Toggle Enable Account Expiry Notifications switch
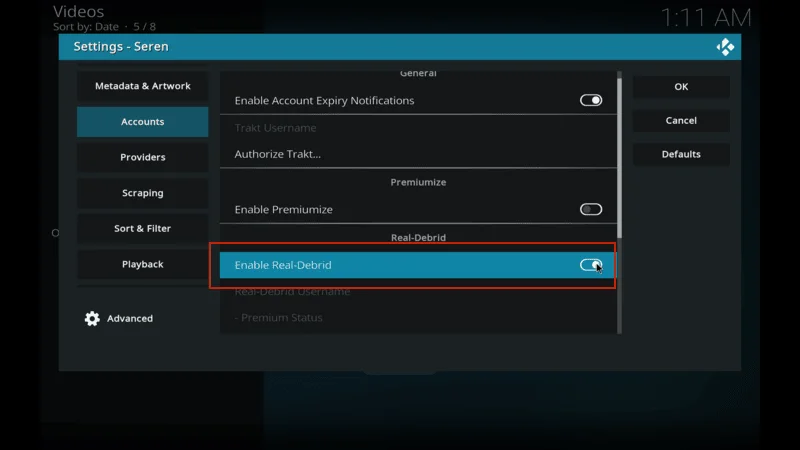 (x=591, y=101)
